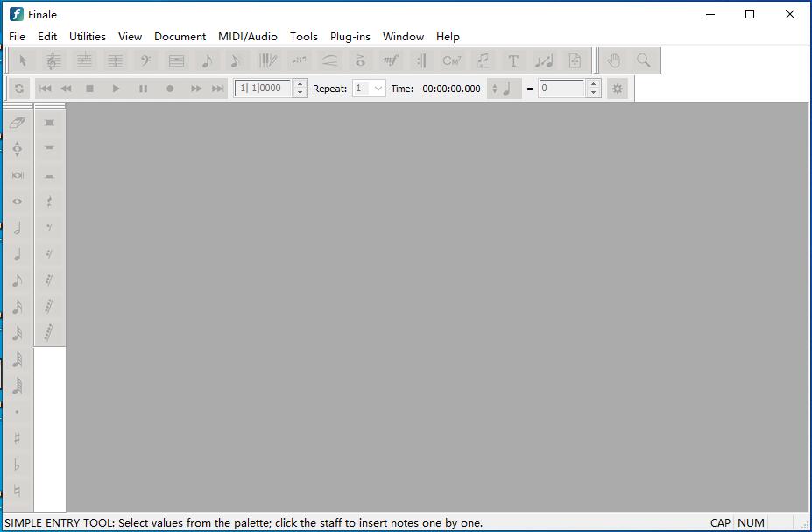Pause playback

coord(144,89)
